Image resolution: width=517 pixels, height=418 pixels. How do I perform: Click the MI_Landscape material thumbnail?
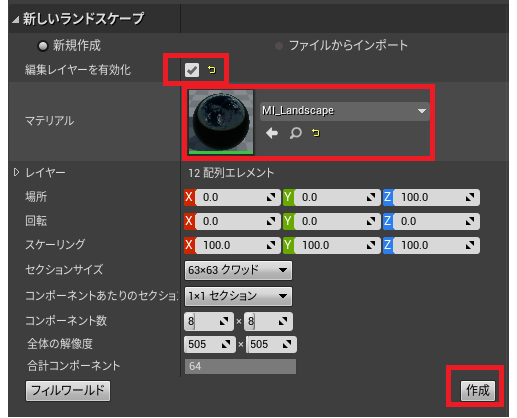[221, 122]
